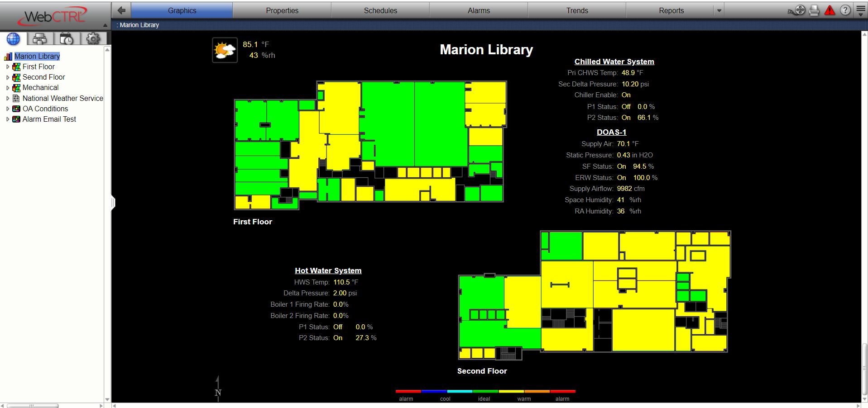Open the help question mark icon
The image size is (868, 408).
click(845, 10)
